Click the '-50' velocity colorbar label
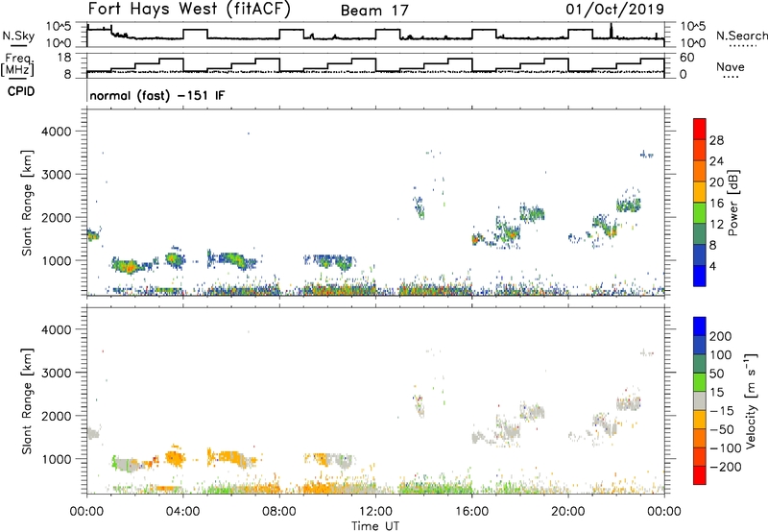Screen dimensions: 768x532 (723, 429)
